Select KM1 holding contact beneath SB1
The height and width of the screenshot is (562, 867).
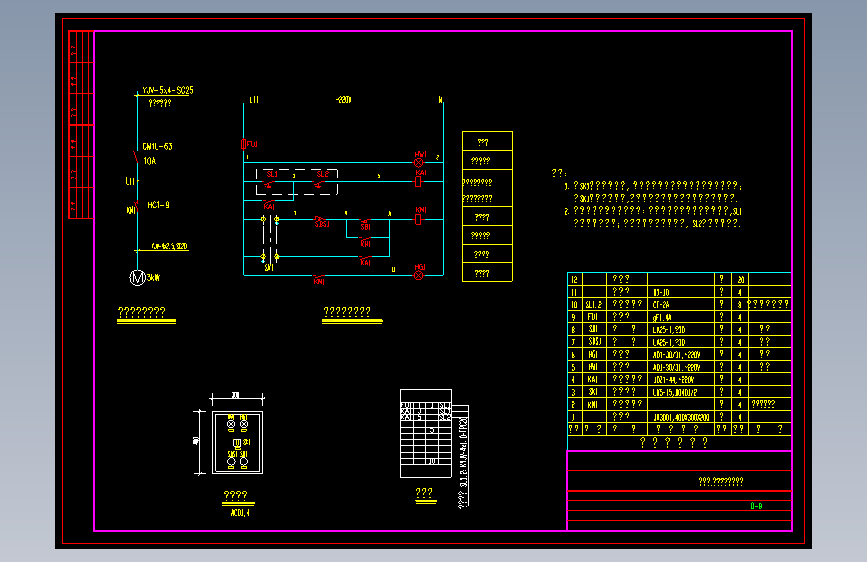[x=365, y=238]
